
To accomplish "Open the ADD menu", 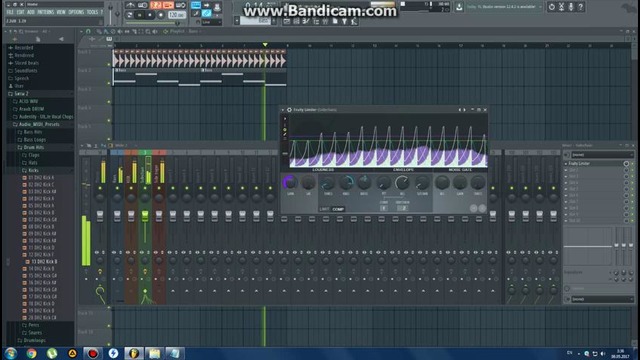I will pos(31,12).
